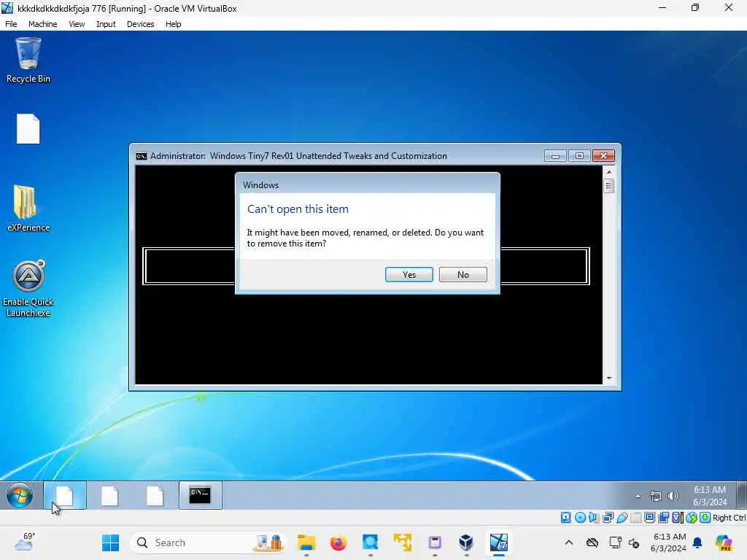Click the console window system menu icon

(x=141, y=156)
